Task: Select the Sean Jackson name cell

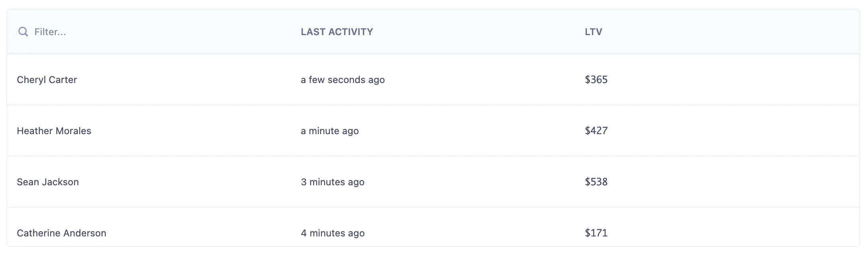Action: (48, 182)
